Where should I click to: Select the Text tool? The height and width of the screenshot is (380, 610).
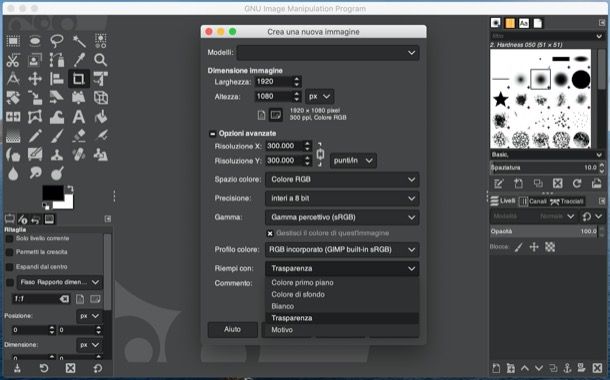point(79,117)
